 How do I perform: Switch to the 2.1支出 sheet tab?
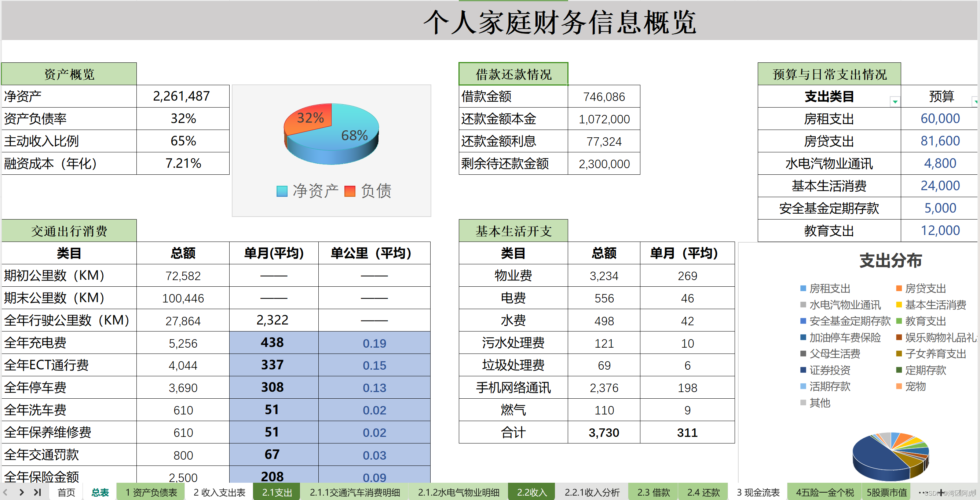pyautogui.click(x=277, y=492)
